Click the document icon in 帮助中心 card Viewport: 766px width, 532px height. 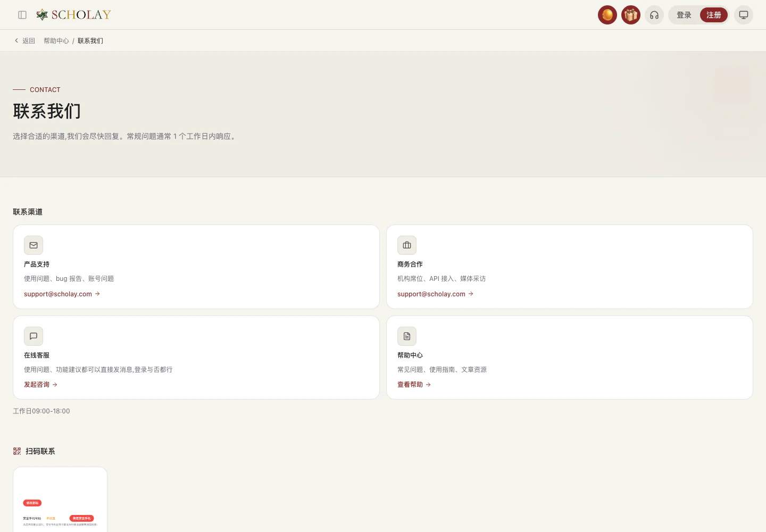point(407,336)
